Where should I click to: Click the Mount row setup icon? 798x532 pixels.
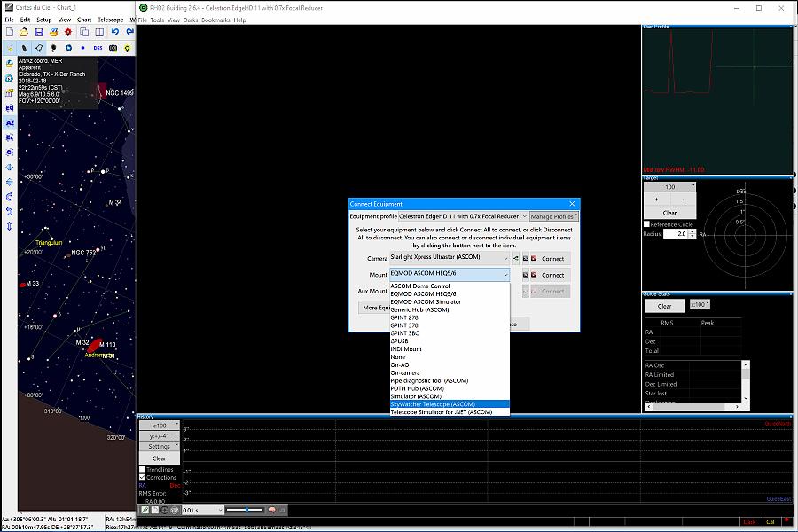526,275
